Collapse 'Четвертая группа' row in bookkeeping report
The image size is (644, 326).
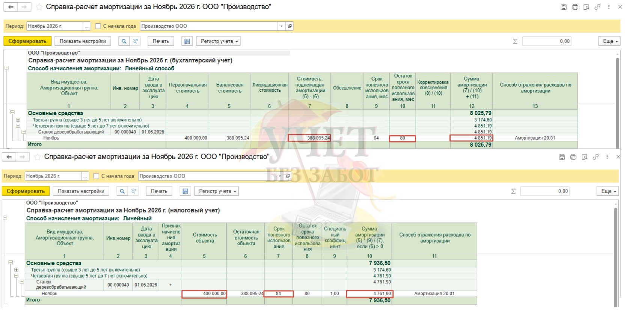click(18, 126)
